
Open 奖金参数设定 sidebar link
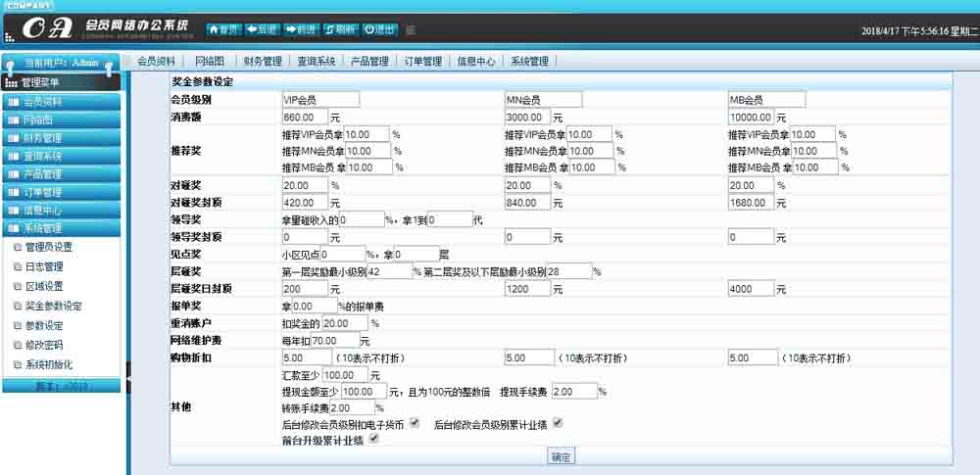(x=53, y=306)
